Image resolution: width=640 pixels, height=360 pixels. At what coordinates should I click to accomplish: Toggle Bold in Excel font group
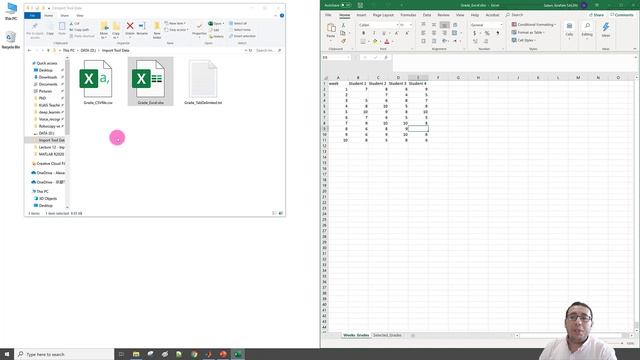point(364,33)
